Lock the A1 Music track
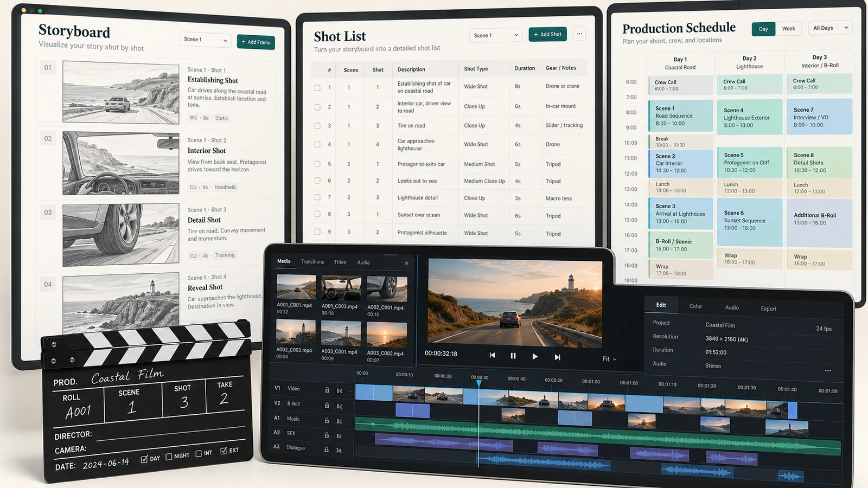The height and width of the screenshot is (488, 868). tap(327, 420)
